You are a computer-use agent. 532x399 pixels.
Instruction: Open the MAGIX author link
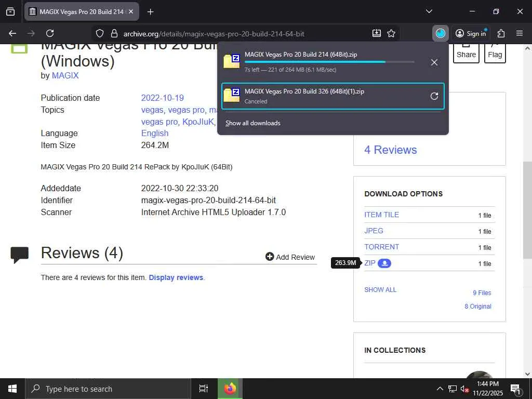coord(65,75)
